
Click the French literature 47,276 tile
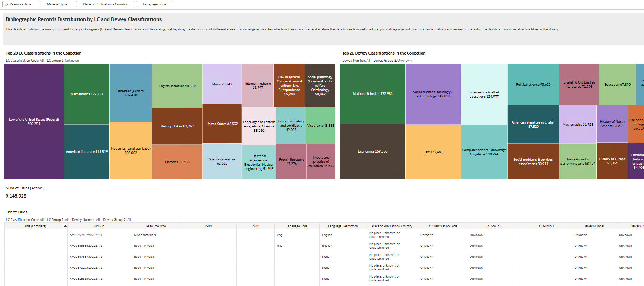tap(292, 161)
